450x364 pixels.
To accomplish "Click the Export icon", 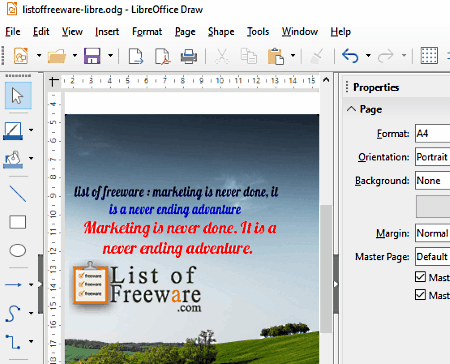I will pos(136,56).
